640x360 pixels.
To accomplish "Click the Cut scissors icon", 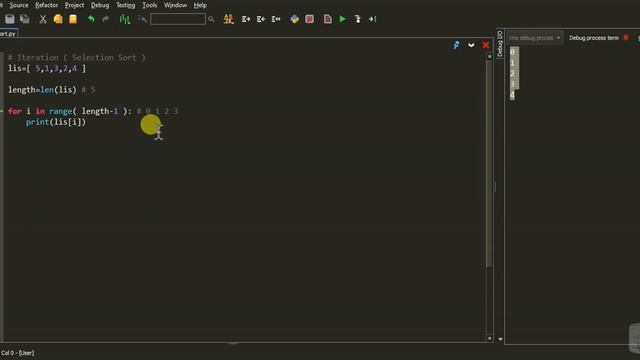I will tap(43, 19).
